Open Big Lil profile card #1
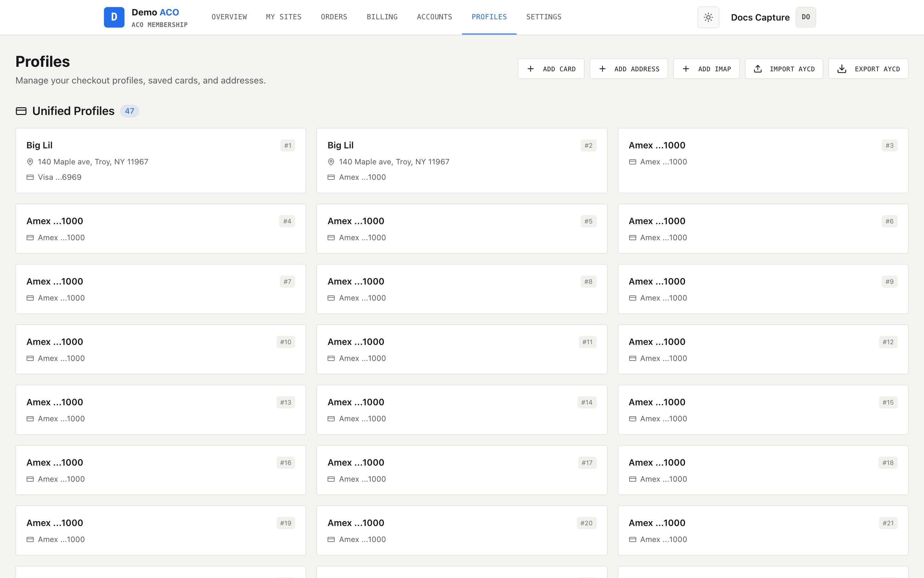This screenshot has width=924, height=578. point(161,161)
